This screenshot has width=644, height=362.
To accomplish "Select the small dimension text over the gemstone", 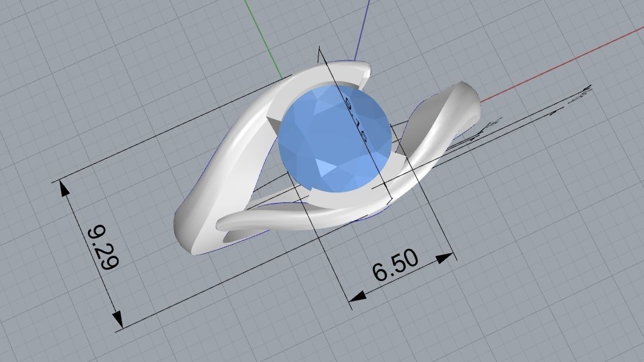I will pyautogui.click(x=355, y=119).
